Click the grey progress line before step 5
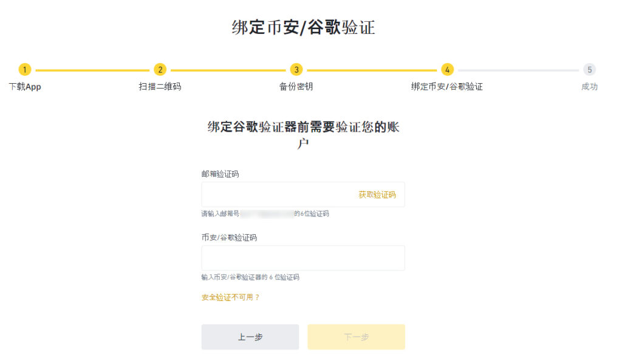Screen dimensions: 622x364 coord(518,70)
